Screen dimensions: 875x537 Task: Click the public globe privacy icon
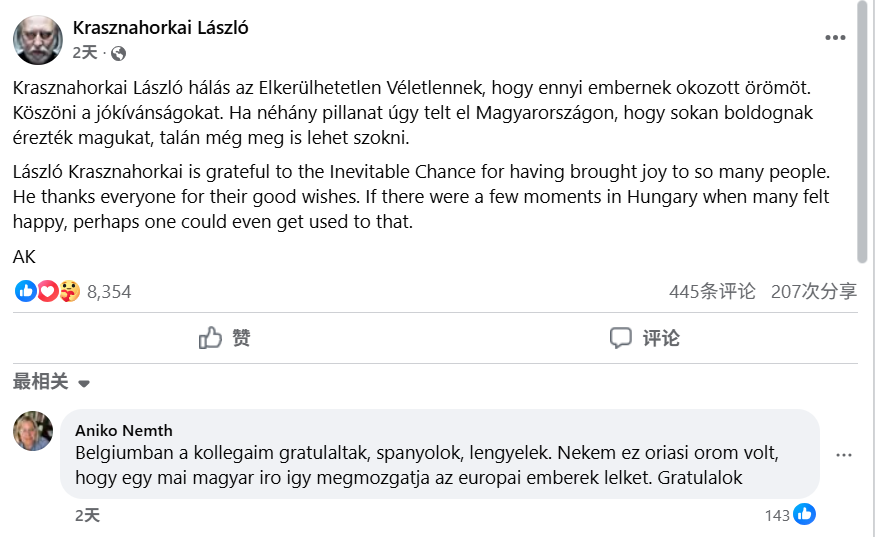click(119, 53)
